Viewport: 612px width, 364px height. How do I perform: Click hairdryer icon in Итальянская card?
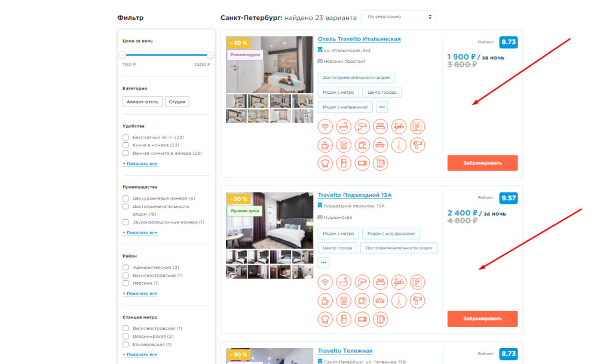417,145
